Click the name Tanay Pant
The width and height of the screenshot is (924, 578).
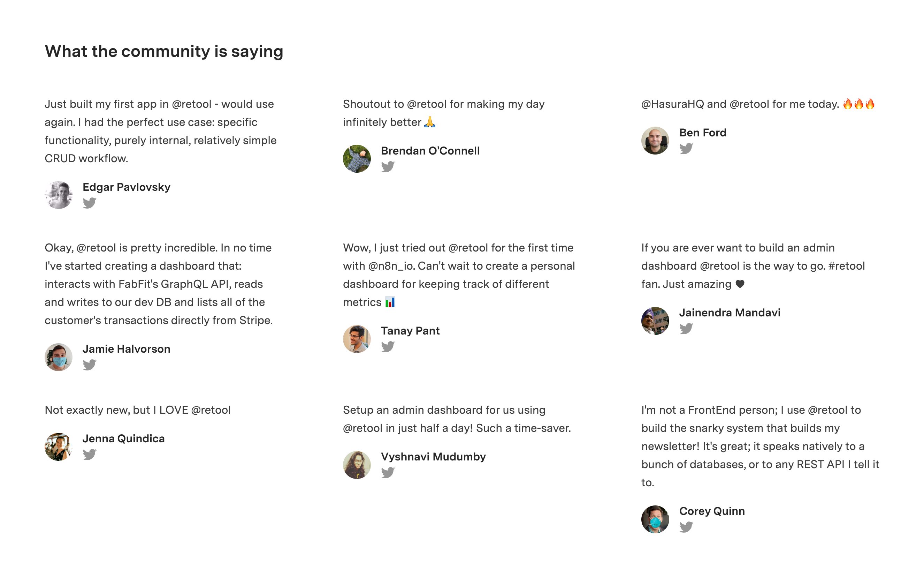(410, 331)
